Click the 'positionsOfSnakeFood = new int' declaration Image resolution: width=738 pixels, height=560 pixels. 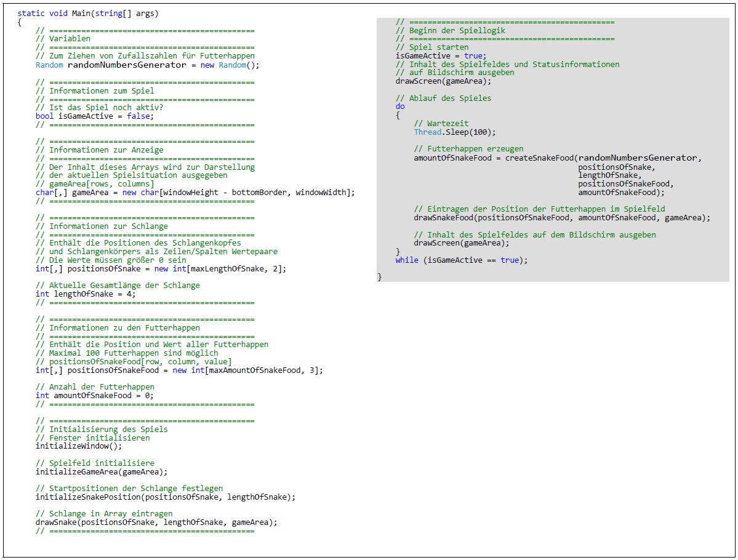(x=178, y=370)
